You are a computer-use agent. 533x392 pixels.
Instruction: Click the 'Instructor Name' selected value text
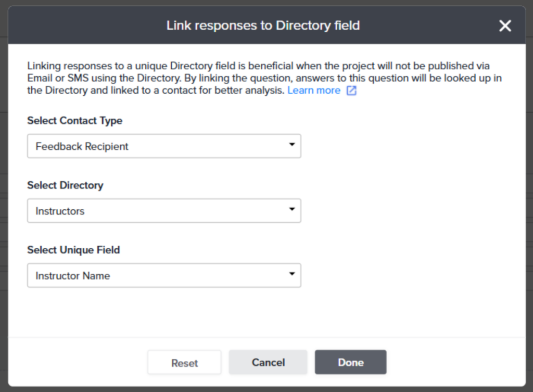click(72, 276)
